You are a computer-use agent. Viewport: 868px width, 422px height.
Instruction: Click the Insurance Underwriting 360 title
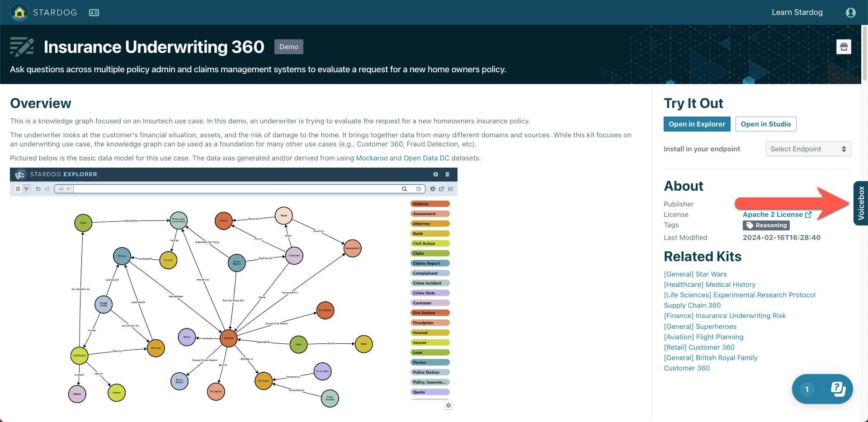pyautogui.click(x=154, y=47)
